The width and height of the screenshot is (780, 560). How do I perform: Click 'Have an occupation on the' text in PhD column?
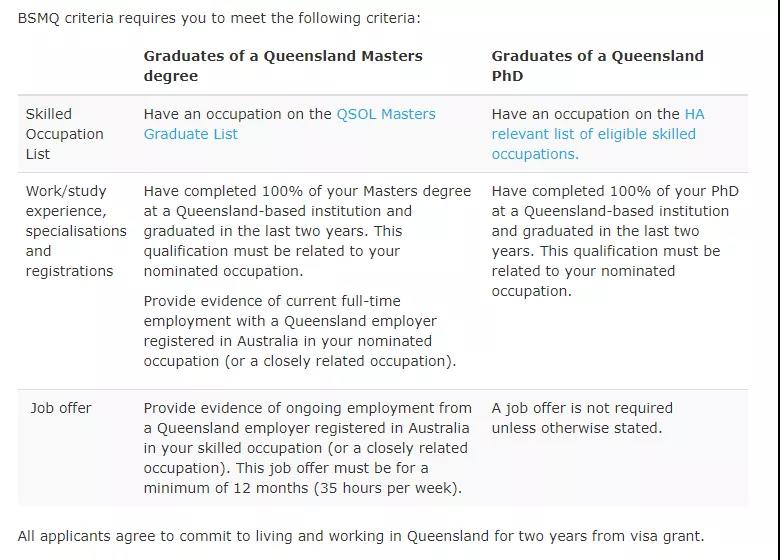click(585, 114)
